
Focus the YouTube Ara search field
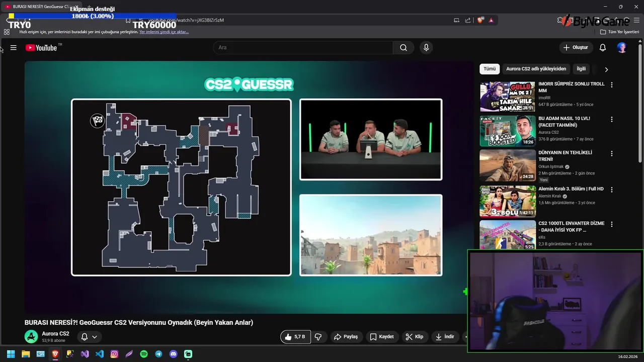(x=303, y=48)
